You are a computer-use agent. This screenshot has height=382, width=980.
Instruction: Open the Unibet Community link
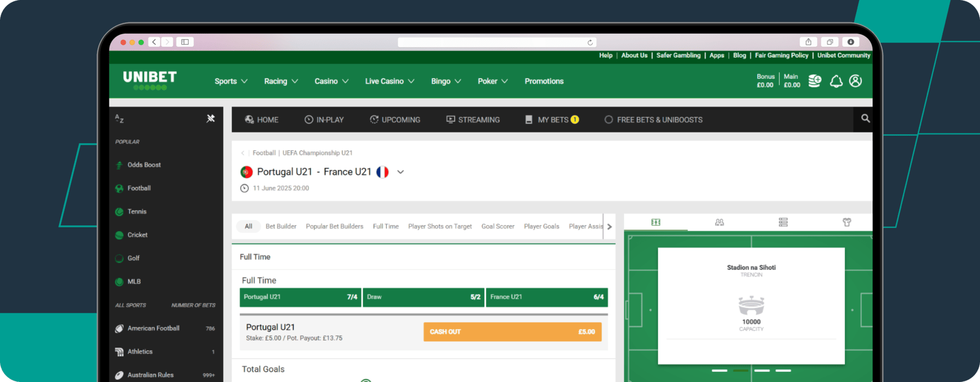pyautogui.click(x=843, y=56)
